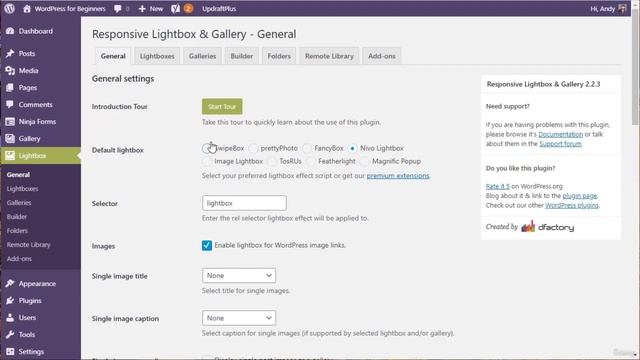Open UpdraftPlus in the admin bar
The height and width of the screenshot is (360, 640).
[219, 9]
